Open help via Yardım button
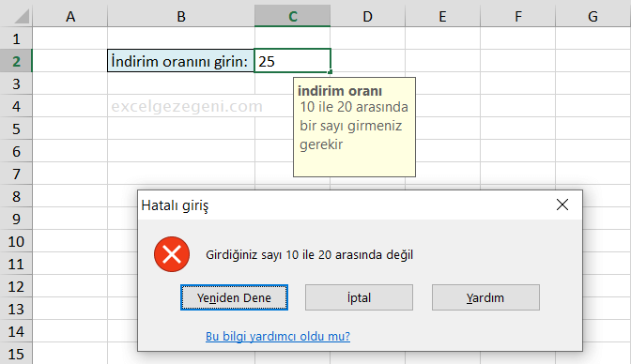Viewport: 631px width, 364px height. 485,297
